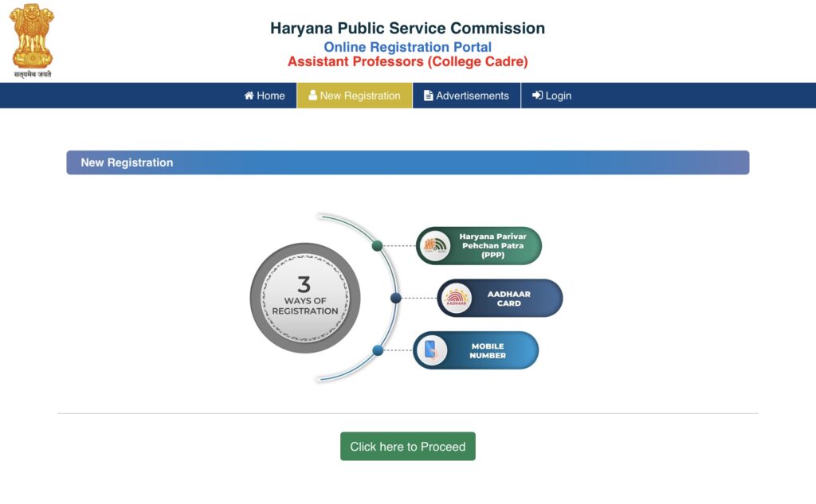Screen dimensions: 816x504
Task: Choose the Haryana Parivar Pehchan Patra (PPP) option
Action: pos(479,245)
